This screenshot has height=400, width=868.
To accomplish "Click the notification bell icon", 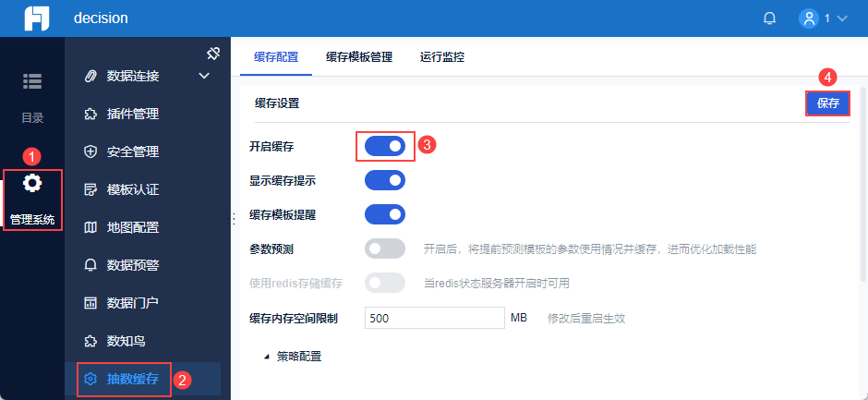I will pos(769,18).
